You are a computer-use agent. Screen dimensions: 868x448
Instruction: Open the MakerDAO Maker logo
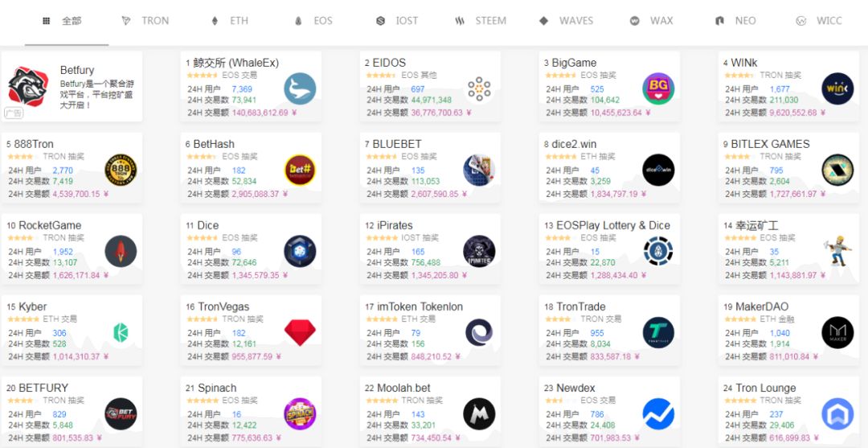pos(837,333)
